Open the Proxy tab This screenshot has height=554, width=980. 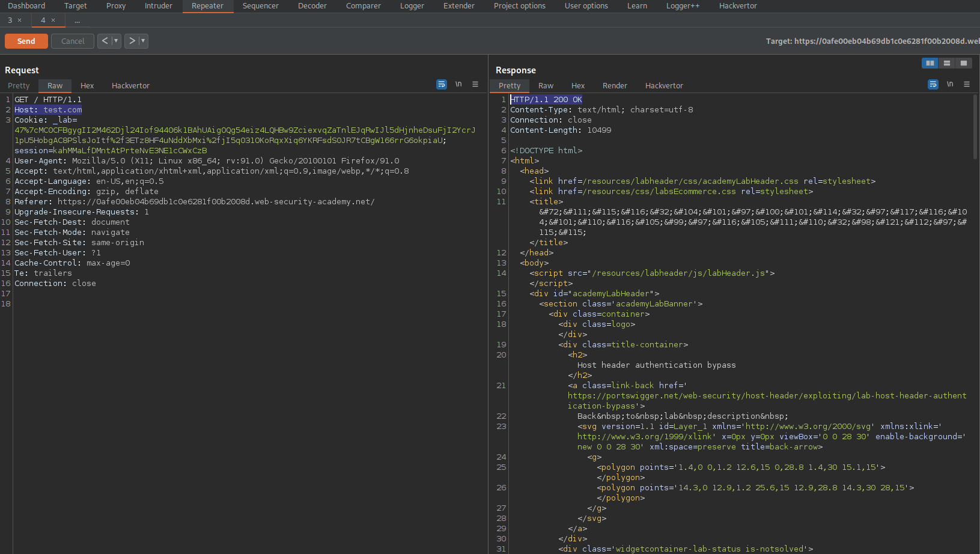point(116,6)
